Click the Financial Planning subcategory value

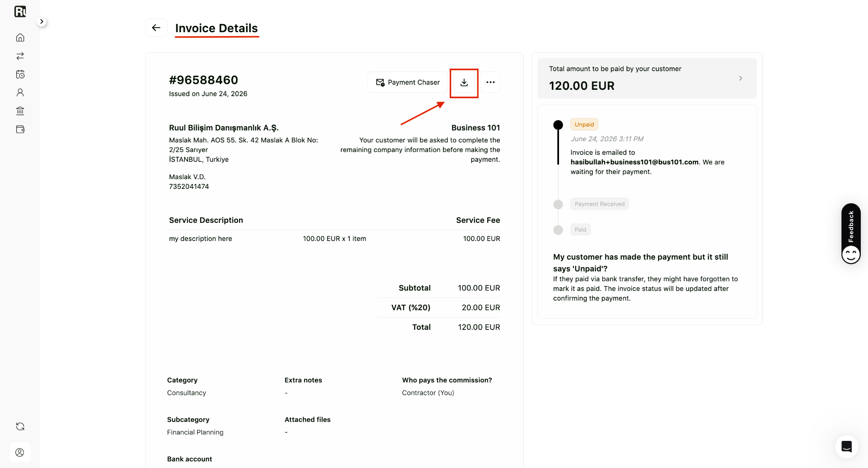195,432
